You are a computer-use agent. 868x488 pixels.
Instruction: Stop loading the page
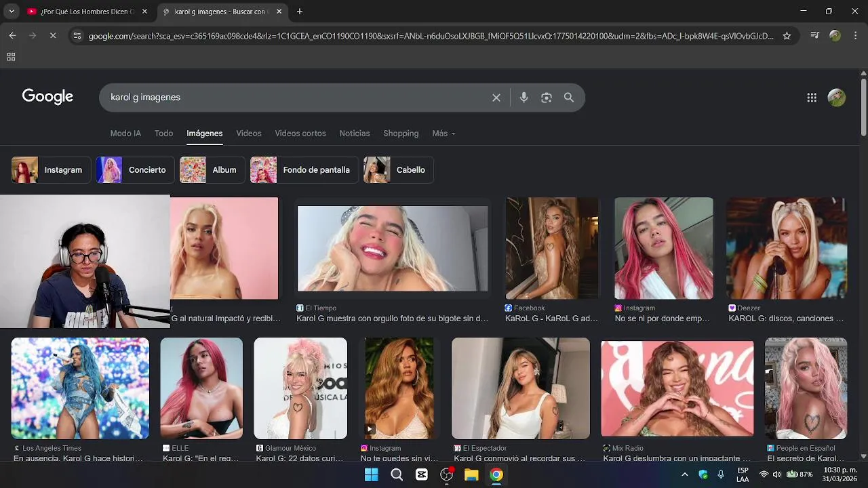[52, 36]
